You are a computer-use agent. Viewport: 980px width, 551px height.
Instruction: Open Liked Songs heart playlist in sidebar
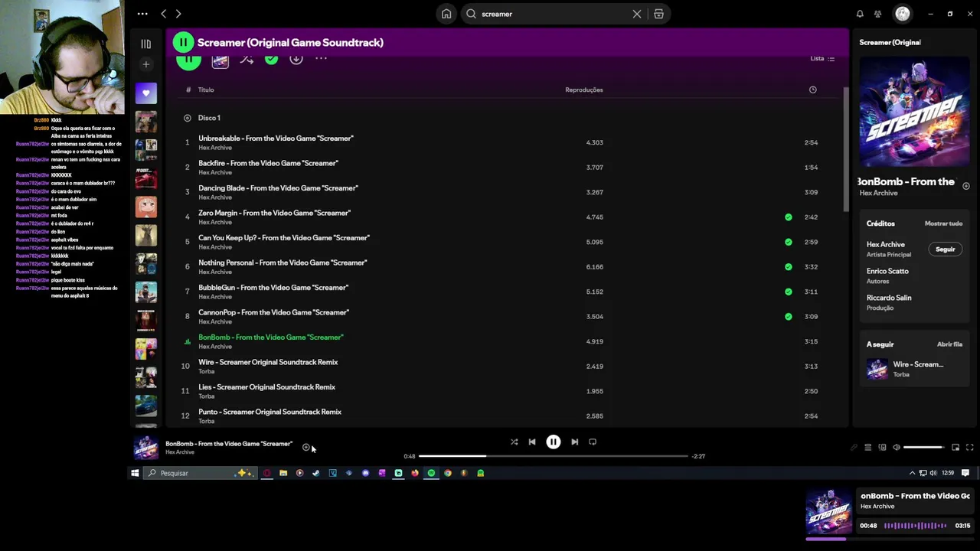click(x=146, y=93)
